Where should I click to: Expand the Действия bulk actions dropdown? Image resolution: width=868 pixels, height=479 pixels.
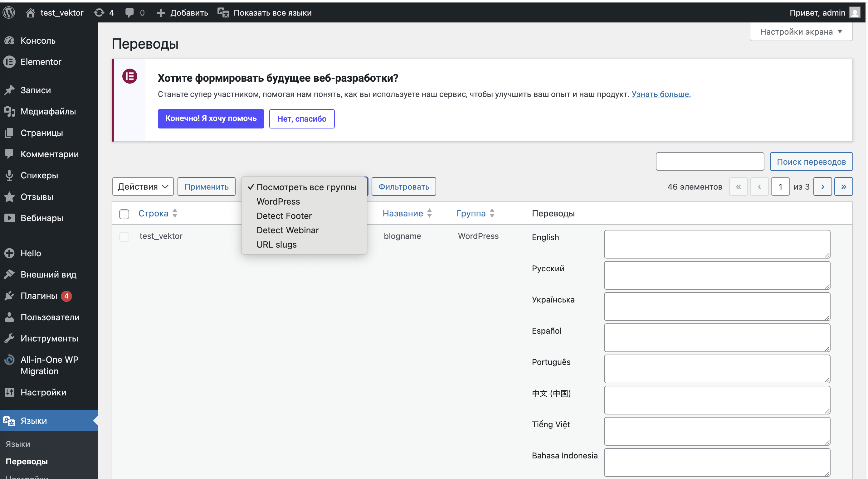click(143, 186)
